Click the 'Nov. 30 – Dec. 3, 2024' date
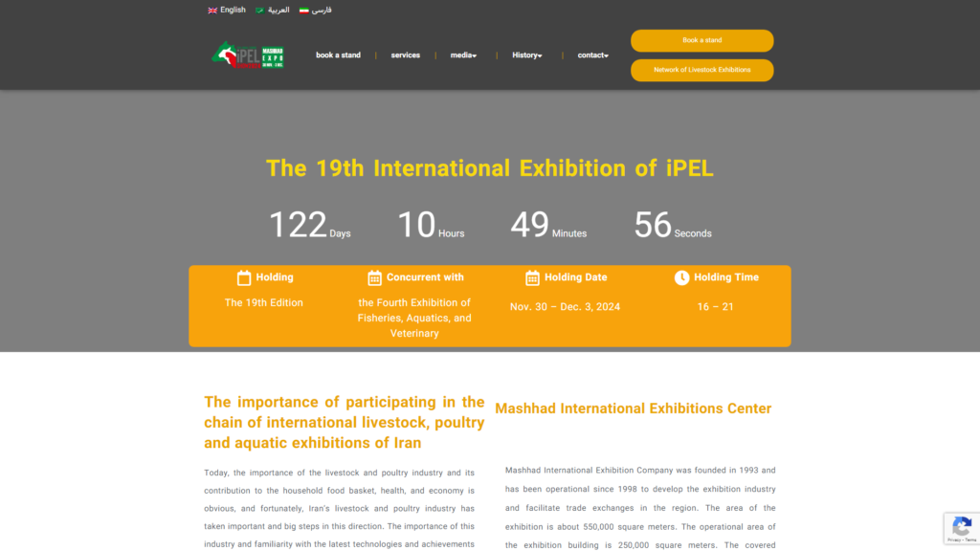 point(565,307)
